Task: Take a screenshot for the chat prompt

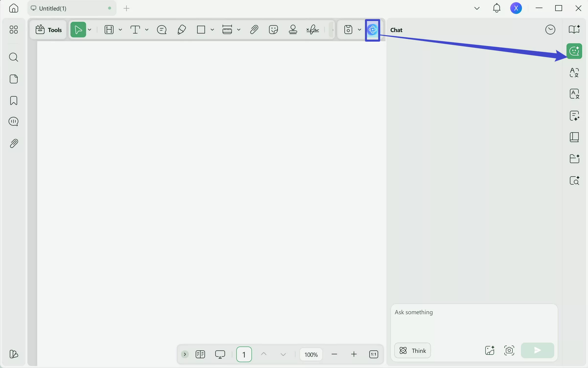Action: click(509, 350)
